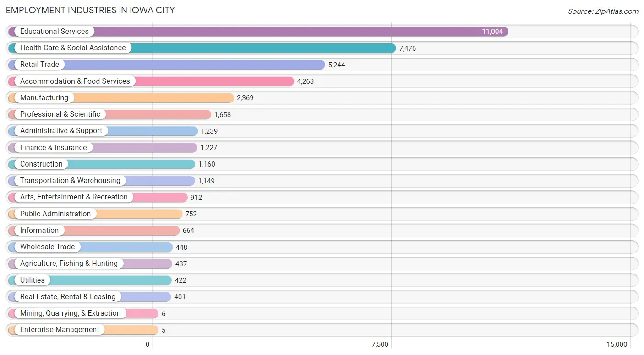Image resolution: width=644 pixels, height=355 pixels.
Task: Click the 11,004 value on Educational Services bar
Action: [x=492, y=32]
